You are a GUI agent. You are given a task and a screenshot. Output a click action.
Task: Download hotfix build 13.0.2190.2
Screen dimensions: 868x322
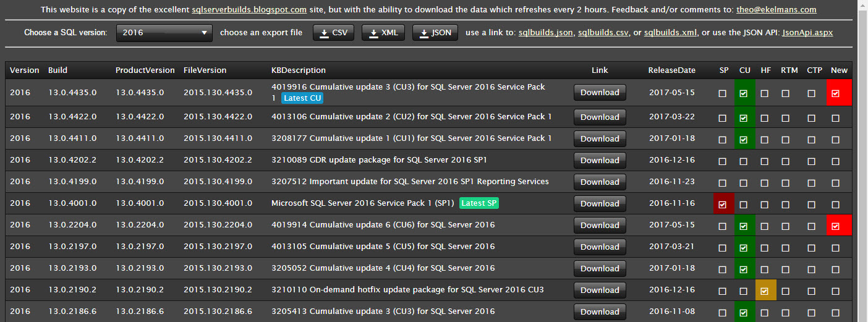pos(600,290)
